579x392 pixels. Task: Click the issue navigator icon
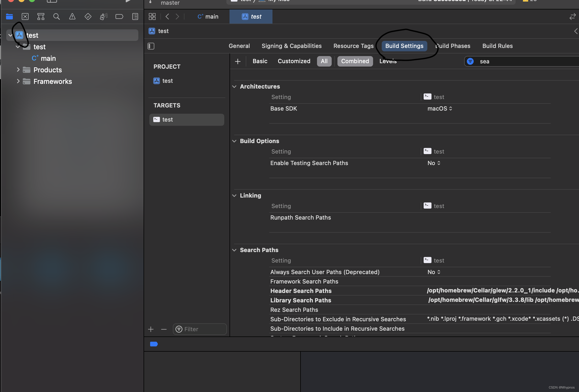pyautogui.click(x=72, y=17)
